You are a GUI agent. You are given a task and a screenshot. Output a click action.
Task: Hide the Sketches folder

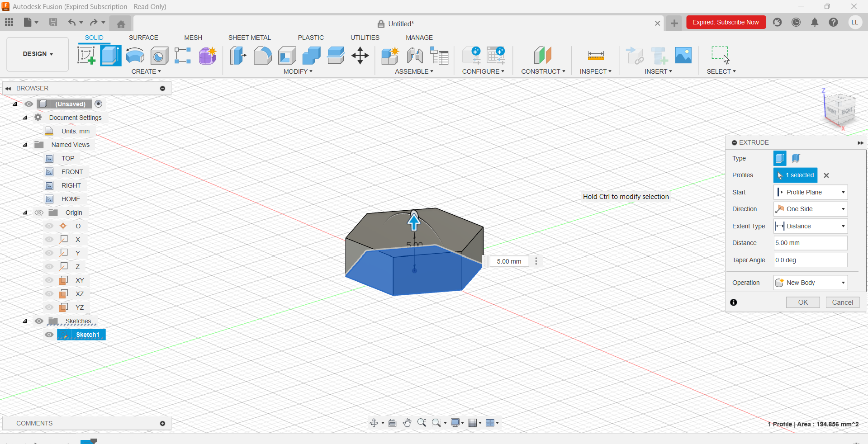(x=39, y=321)
